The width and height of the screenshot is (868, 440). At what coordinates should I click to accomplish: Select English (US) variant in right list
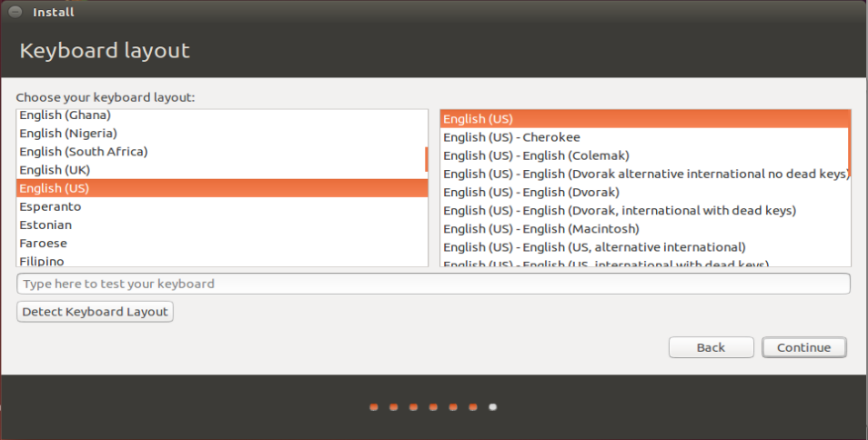645,119
